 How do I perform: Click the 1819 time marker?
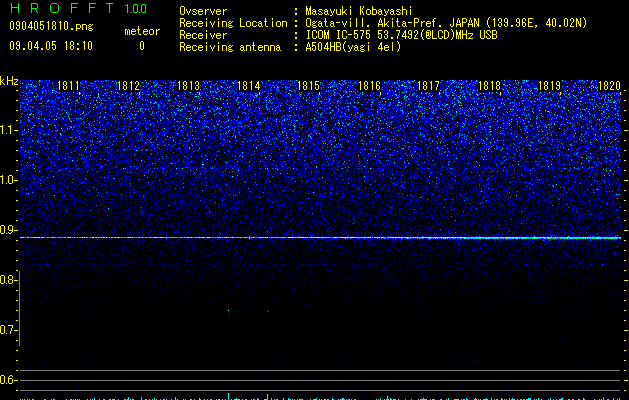549,86
